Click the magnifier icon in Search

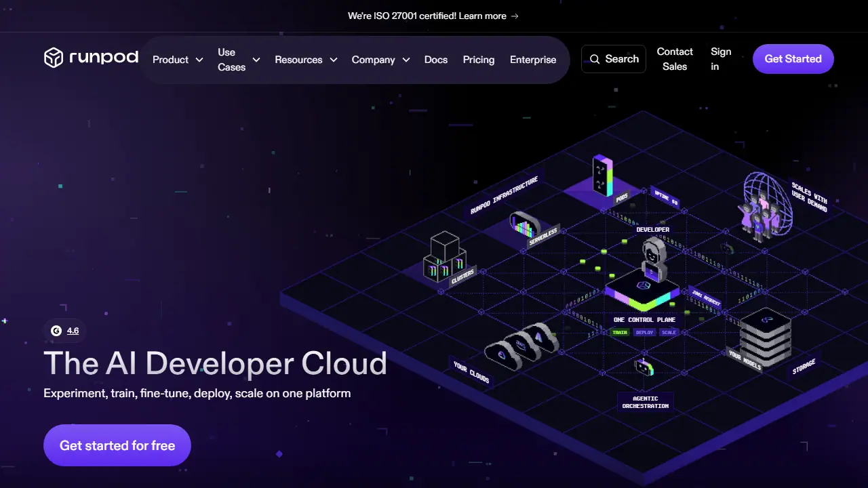click(x=595, y=60)
